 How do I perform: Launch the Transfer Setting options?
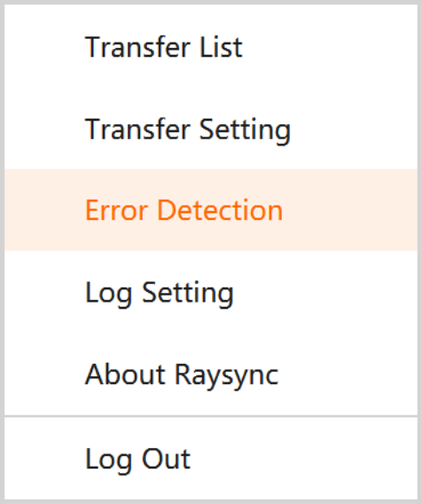click(x=211, y=129)
